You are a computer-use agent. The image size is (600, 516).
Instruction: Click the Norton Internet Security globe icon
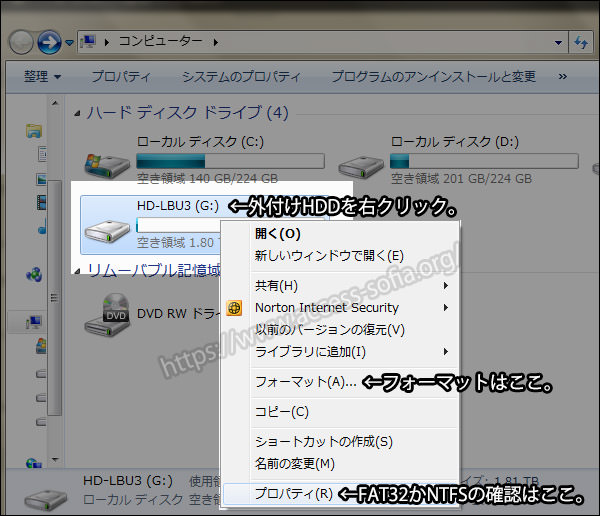(235, 308)
